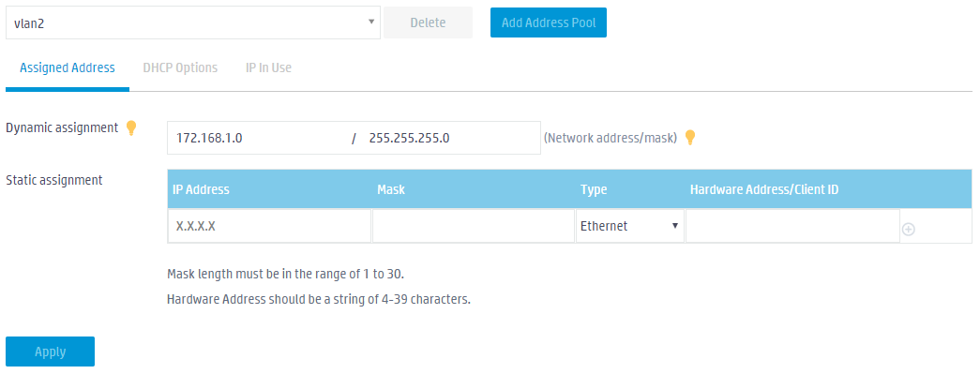Viewport: 980px width, 374px height.
Task: Click the lightbulb hint after Network address/mask
Action: 690,138
